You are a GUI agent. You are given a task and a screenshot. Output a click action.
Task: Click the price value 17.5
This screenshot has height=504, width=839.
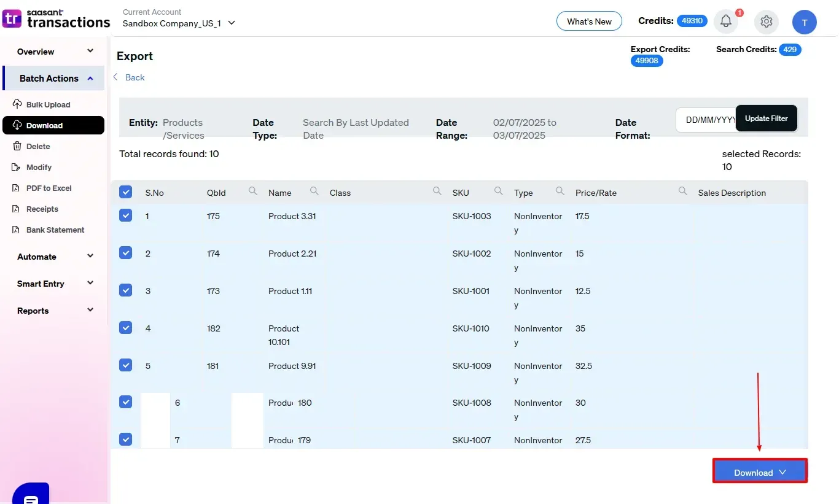click(582, 216)
